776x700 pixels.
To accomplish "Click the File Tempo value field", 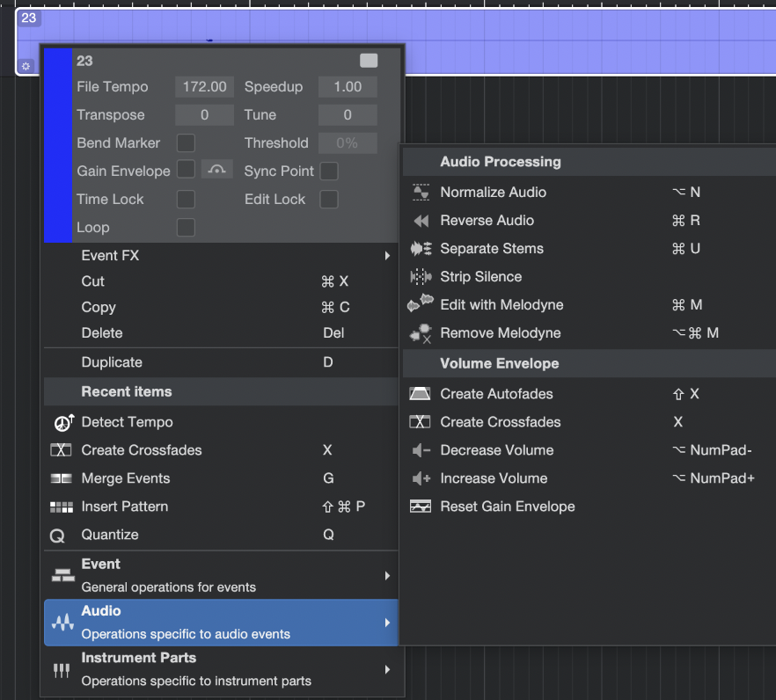I will point(205,87).
